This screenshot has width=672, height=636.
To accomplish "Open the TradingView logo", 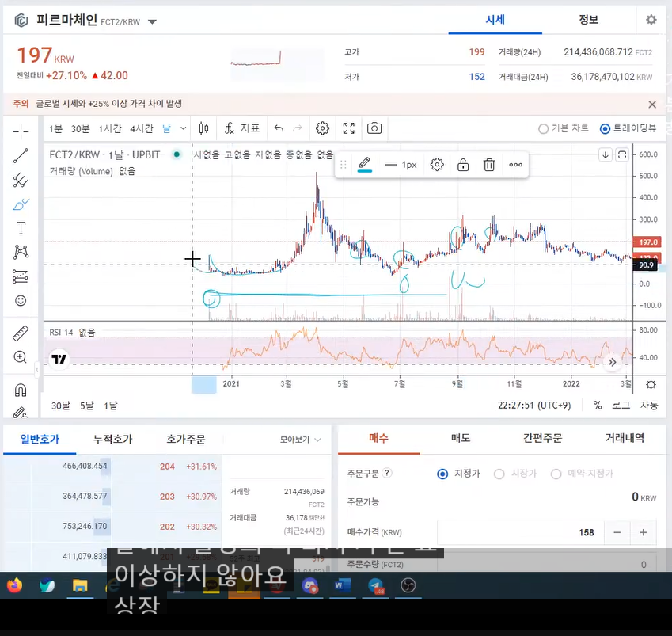I will click(x=59, y=359).
